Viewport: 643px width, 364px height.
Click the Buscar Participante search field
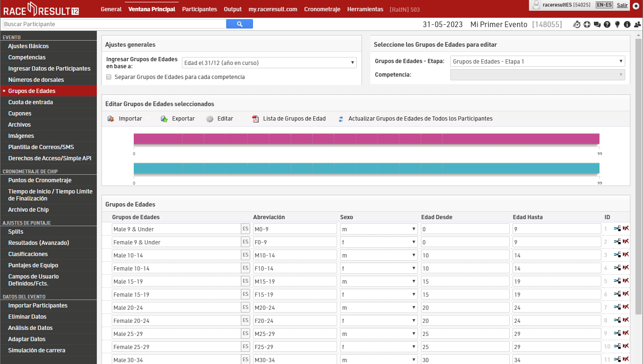114,24
